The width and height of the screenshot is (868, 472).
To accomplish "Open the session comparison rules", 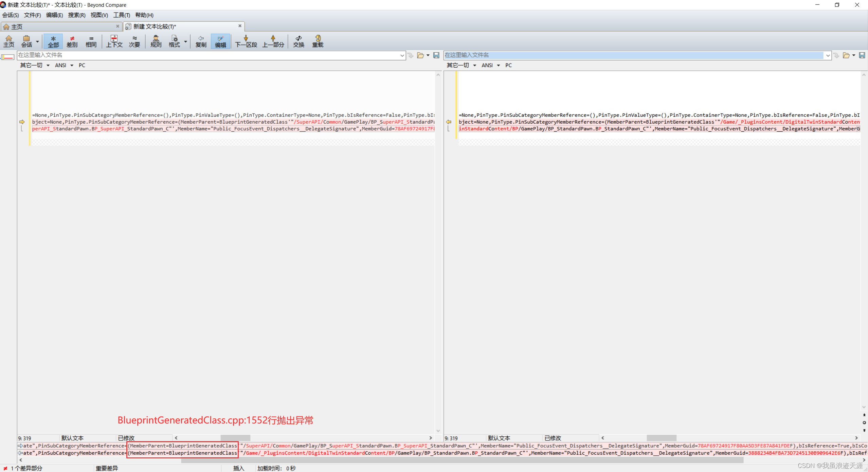I will pyautogui.click(x=156, y=41).
